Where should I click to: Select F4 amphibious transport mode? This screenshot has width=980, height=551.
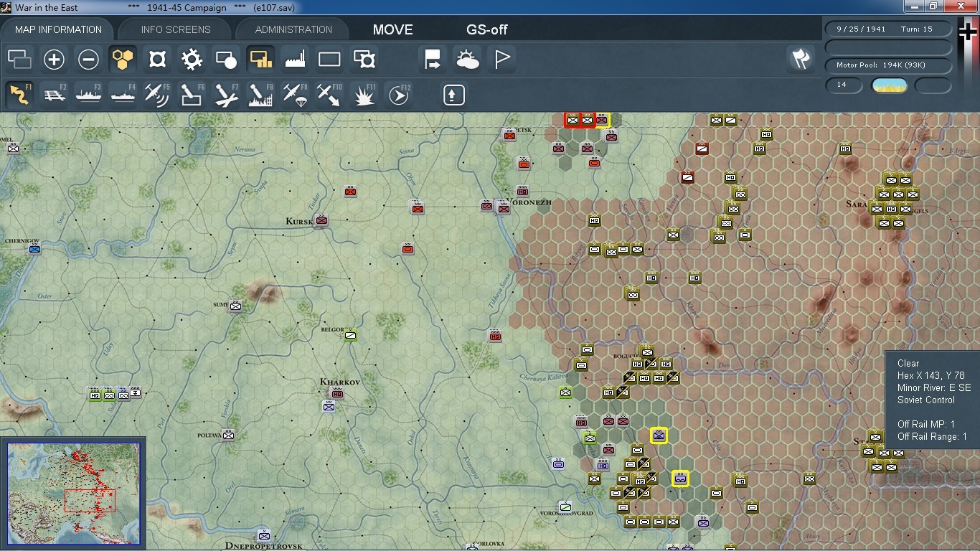coord(123,95)
